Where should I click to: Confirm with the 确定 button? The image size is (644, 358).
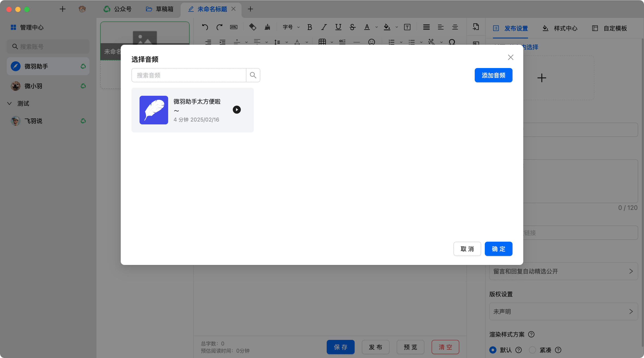pyautogui.click(x=498, y=249)
